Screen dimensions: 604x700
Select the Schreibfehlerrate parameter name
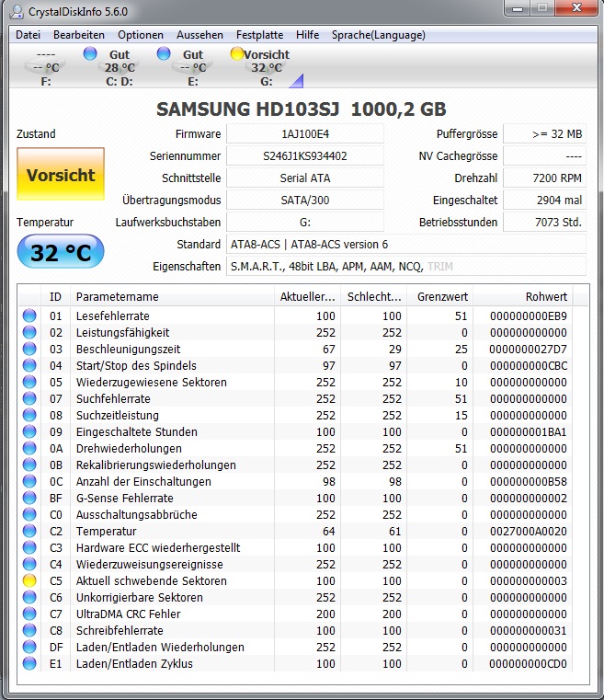click(x=120, y=630)
